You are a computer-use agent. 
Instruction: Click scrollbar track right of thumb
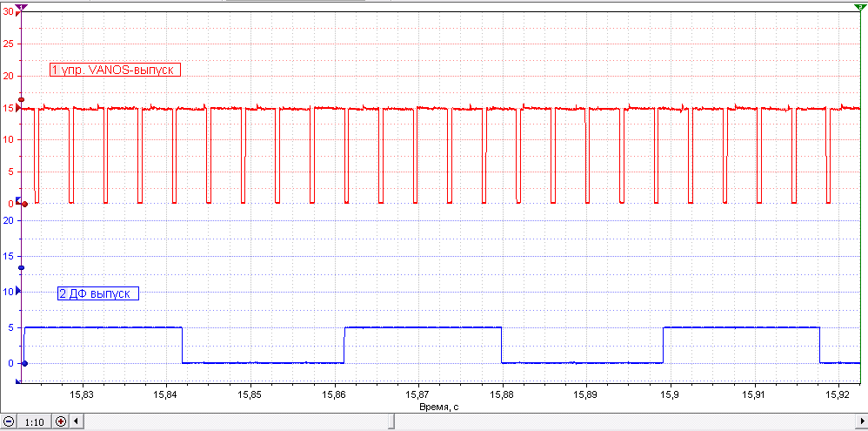[631, 421]
